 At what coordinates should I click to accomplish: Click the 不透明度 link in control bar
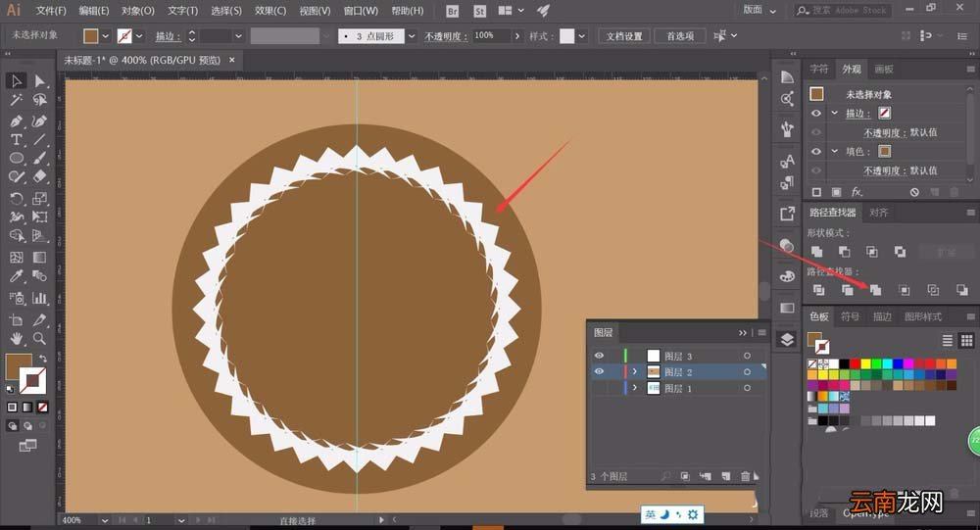coord(446,36)
